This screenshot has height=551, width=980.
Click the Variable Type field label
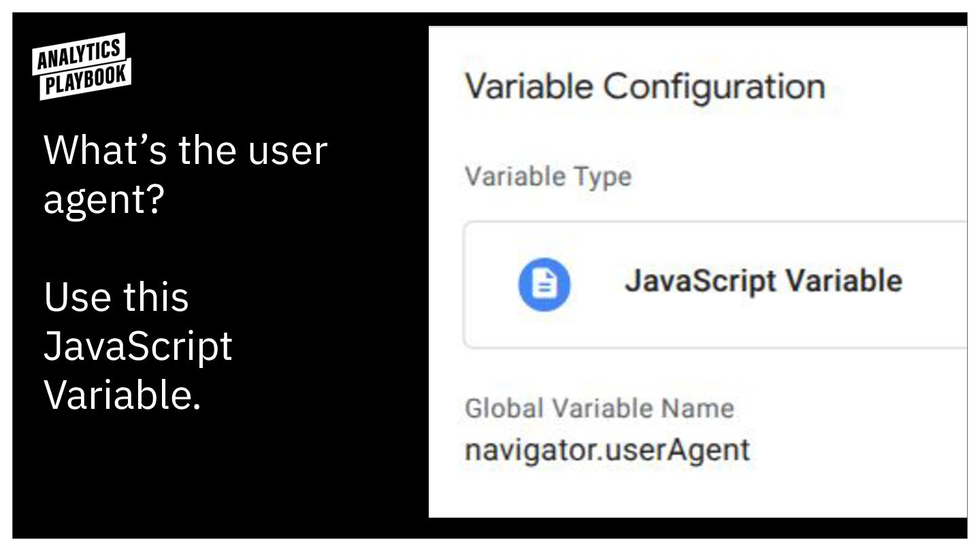coord(548,177)
